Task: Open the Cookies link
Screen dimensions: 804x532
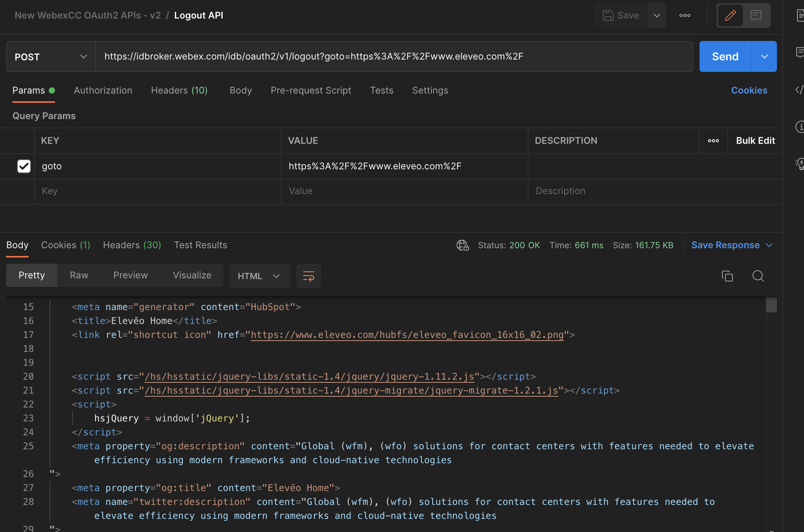Action: (x=749, y=90)
